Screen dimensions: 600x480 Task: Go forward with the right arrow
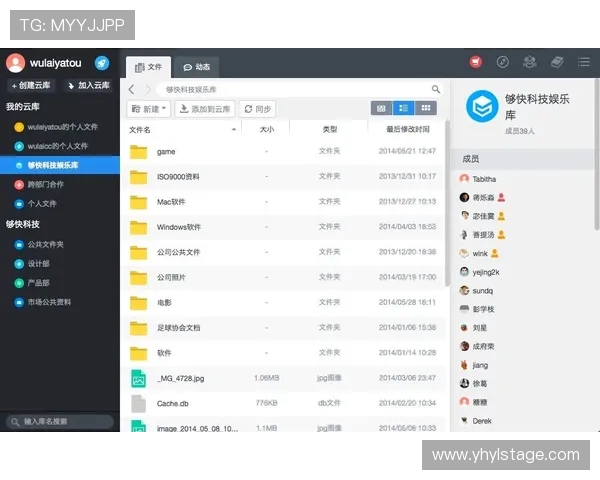tap(148, 90)
